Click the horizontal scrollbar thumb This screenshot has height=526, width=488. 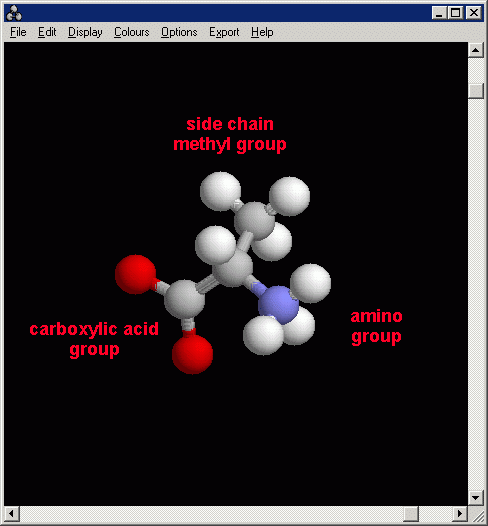coord(411,514)
